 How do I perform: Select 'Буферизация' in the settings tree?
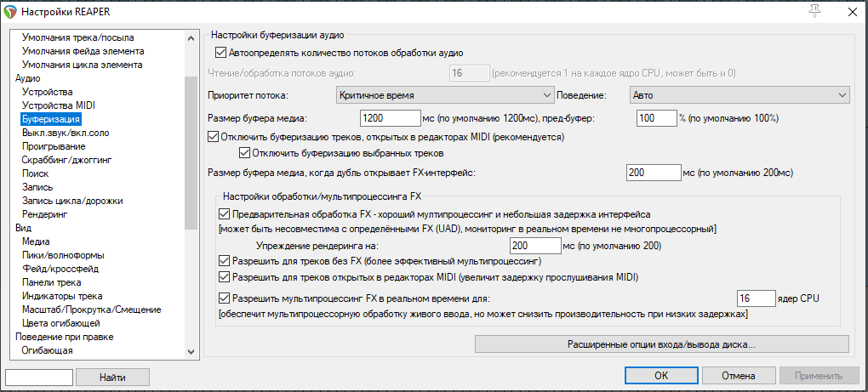tap(51, 119)
